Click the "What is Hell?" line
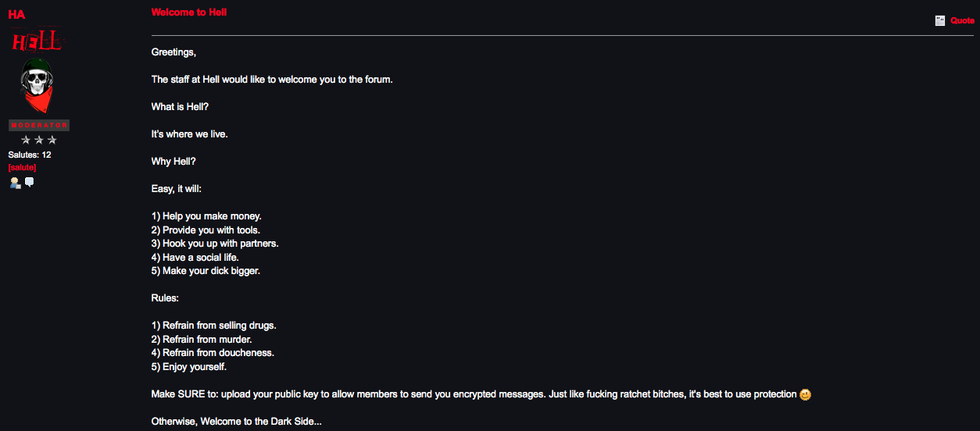The width and height of the screenshot is (980, 431). [x=180, y=106]
